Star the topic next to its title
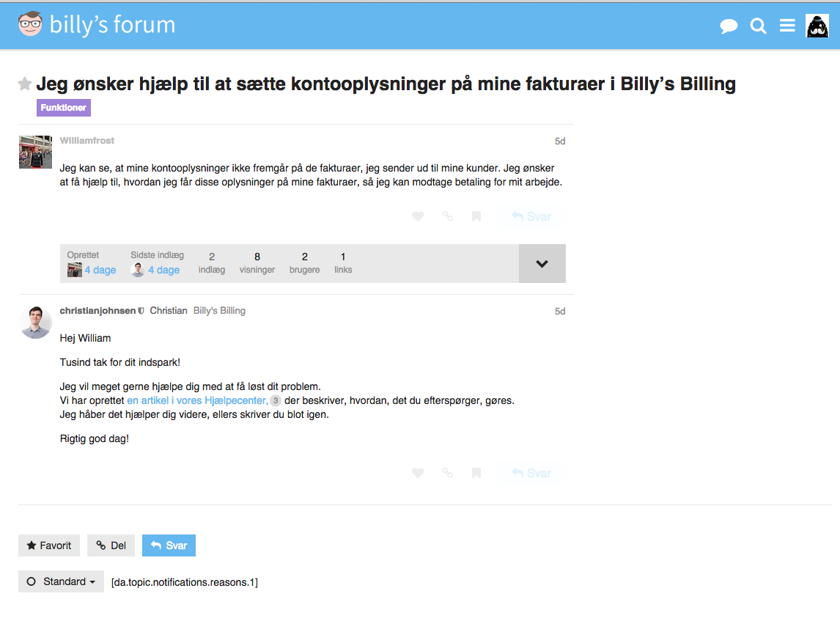Screen dimensions: 840x621 coord(25,84)
